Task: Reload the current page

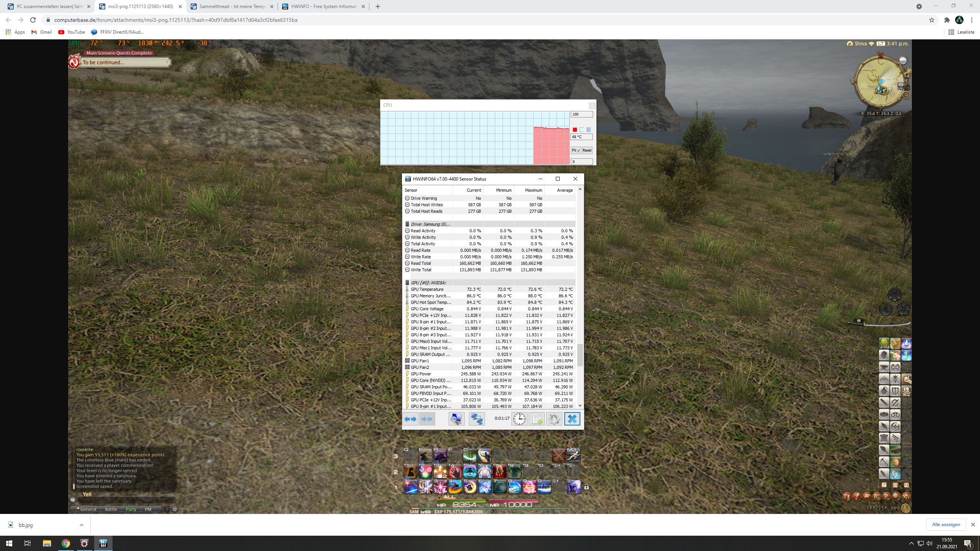Action: pyautogui.click(x=33, y=20)
